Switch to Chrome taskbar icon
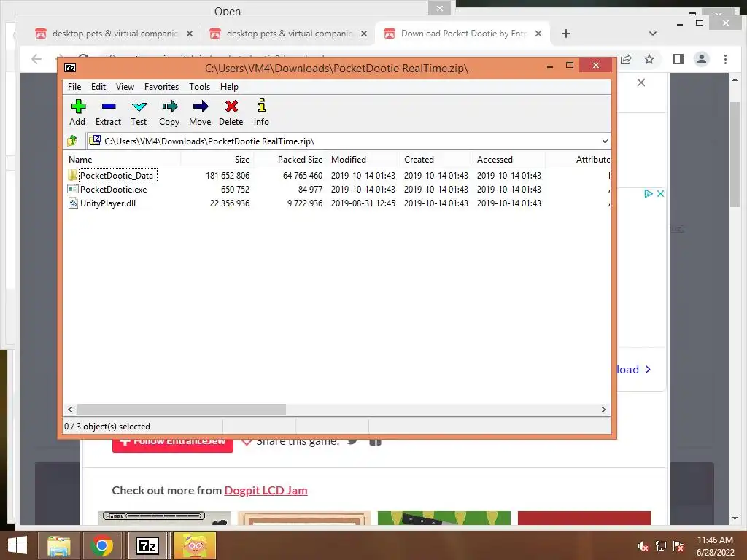Screen dimensions: 747x560 click(x=101, y=545)
